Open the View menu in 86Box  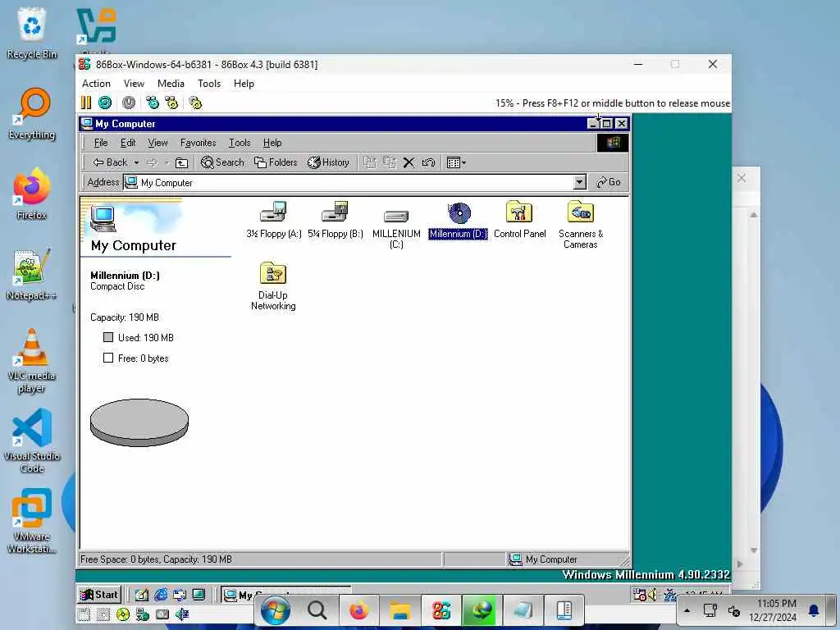coord(134,84)
